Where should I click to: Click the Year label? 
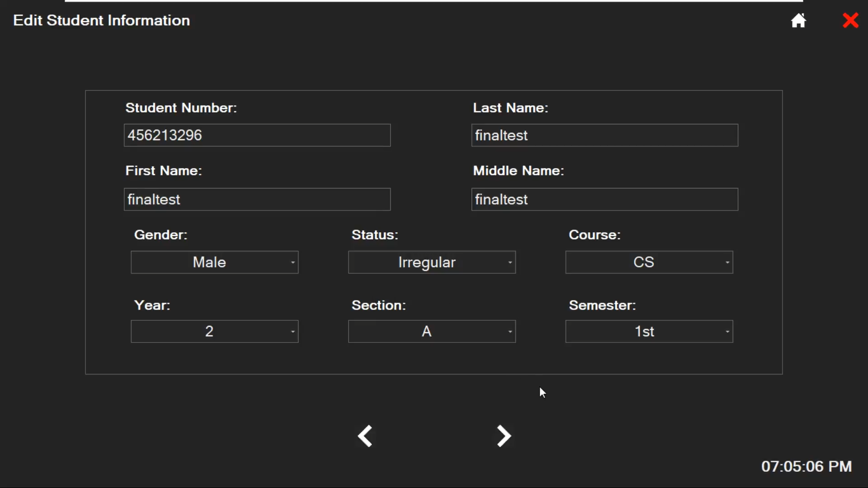[152, 305]
